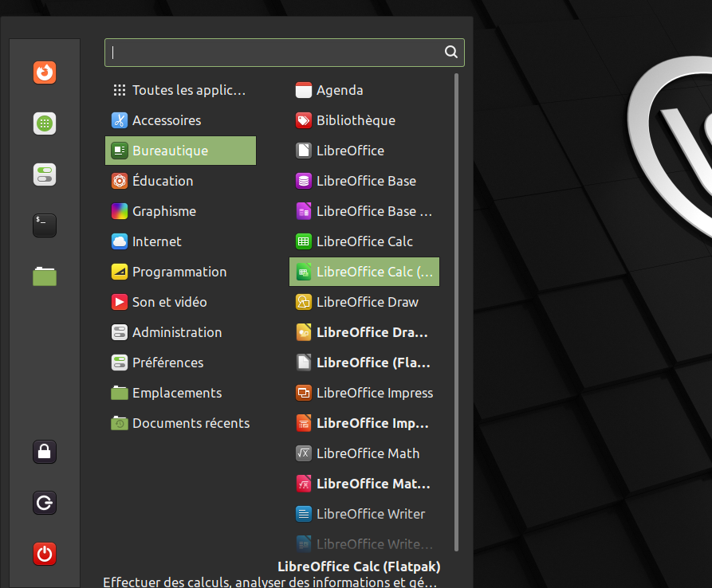Open the Internet category

click(180, 241)
